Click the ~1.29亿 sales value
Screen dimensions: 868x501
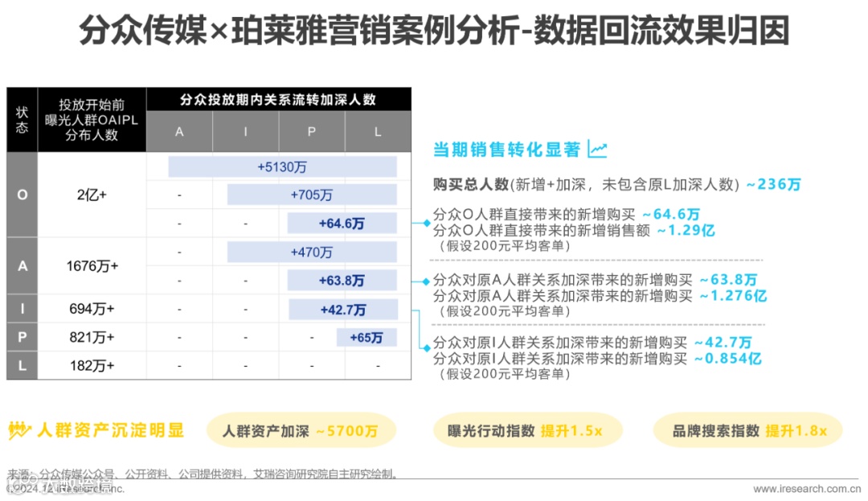point(686,230)
